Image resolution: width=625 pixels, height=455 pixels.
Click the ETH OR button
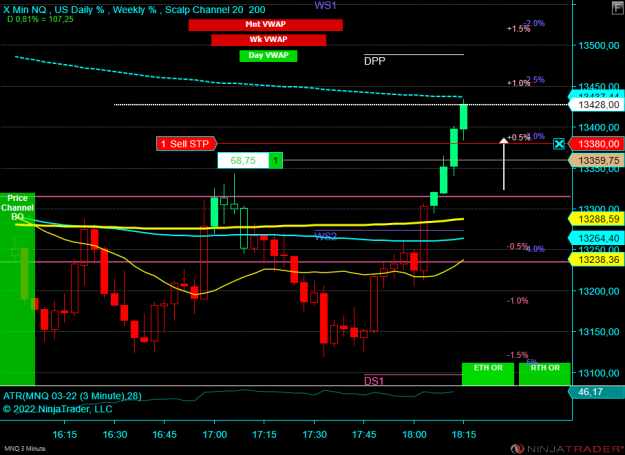(488, 374)
